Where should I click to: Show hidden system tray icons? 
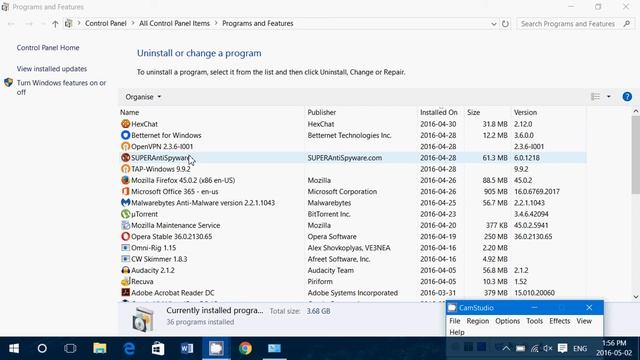coord(506,348)
